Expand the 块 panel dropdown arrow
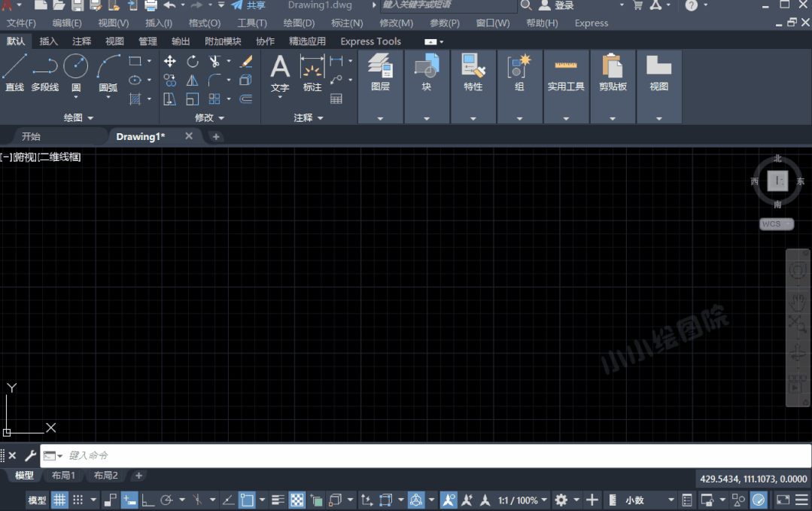The width and height of the screenshot is (812, 511). coord(427,119)
